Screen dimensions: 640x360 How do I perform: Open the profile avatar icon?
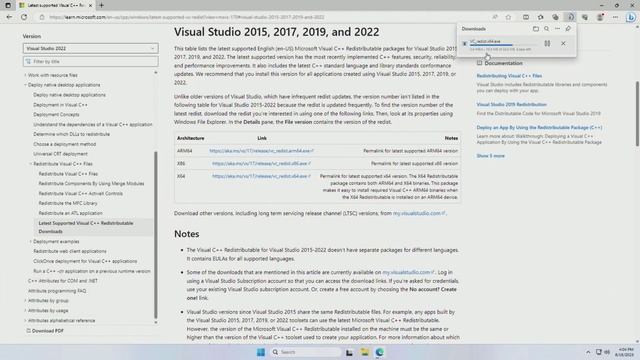click(x=600, y=17)
